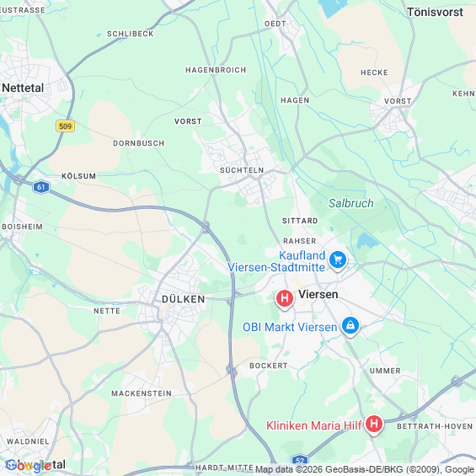Click the Kaufland shopping cart pin
476x476 pixels.
pyautogui.click(x=338, y=260)
